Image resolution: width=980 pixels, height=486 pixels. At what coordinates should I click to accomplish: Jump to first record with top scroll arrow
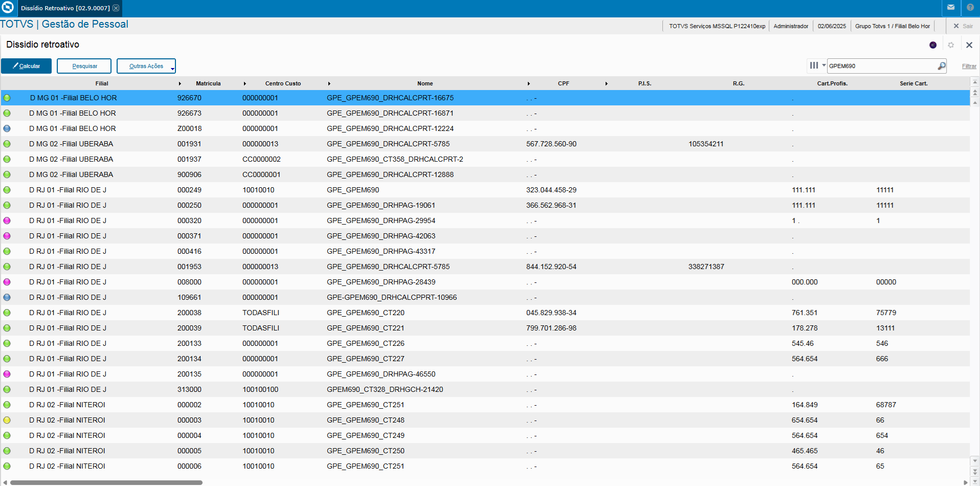[x=975, y=82]
